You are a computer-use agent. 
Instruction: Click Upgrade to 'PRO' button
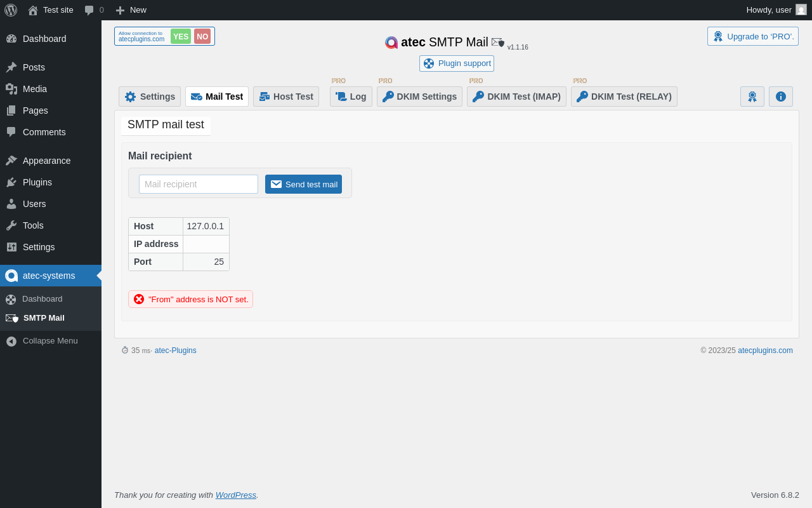(x=753, y=36)
